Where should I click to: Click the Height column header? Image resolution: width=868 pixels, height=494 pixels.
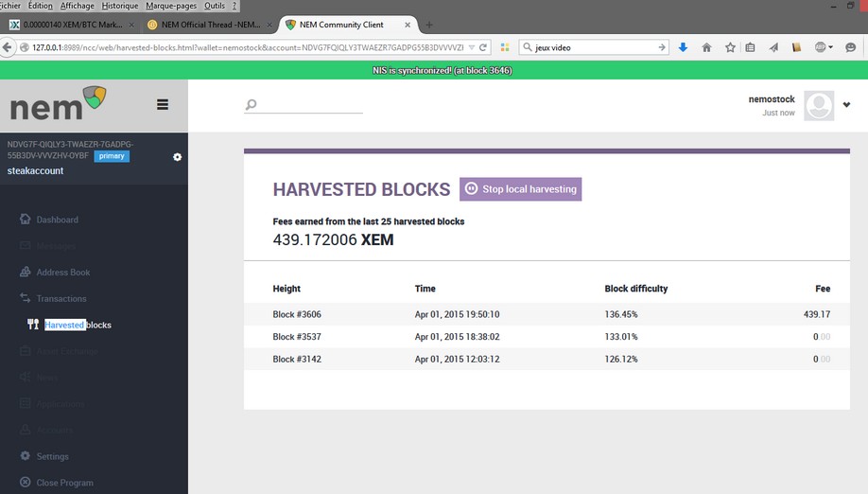pos(286,289)
